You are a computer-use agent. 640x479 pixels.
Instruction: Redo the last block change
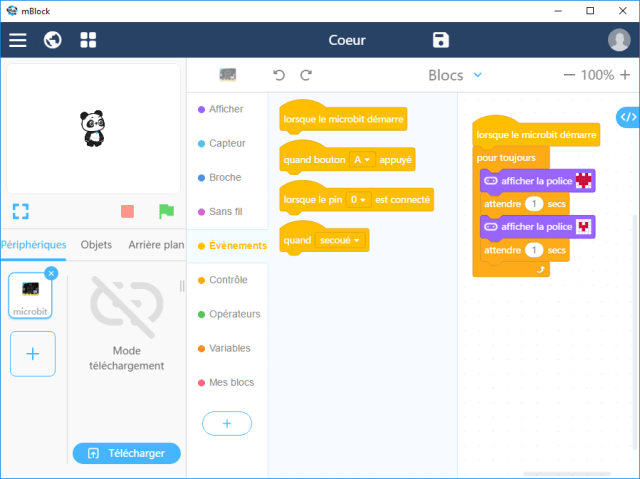[x=306, y=75]
